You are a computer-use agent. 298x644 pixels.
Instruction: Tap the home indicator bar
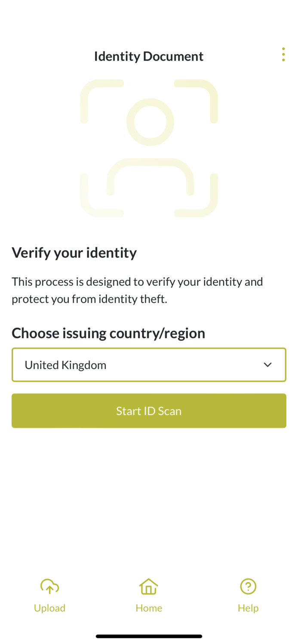pyautogui.click(x=149, y=636)
